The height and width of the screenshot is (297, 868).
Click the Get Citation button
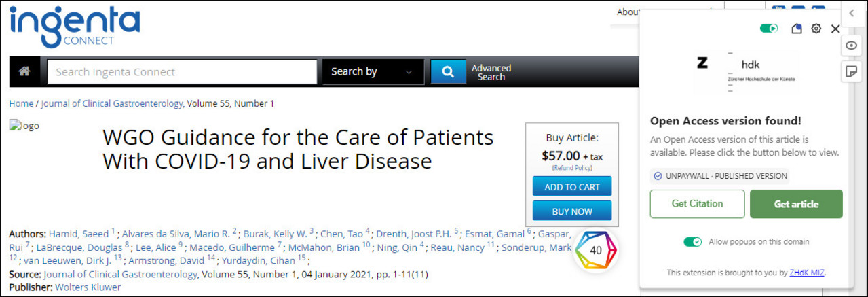pos(697,204)
